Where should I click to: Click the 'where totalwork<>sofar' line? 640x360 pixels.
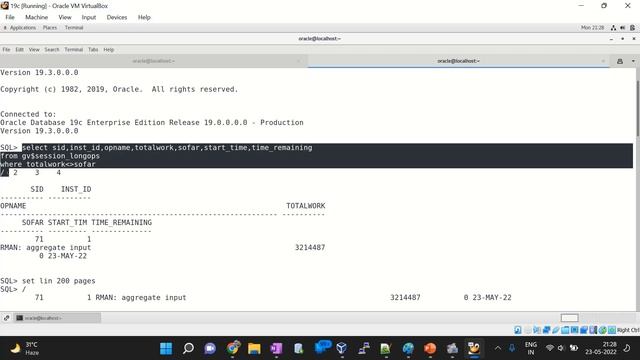tap(48, 164)
